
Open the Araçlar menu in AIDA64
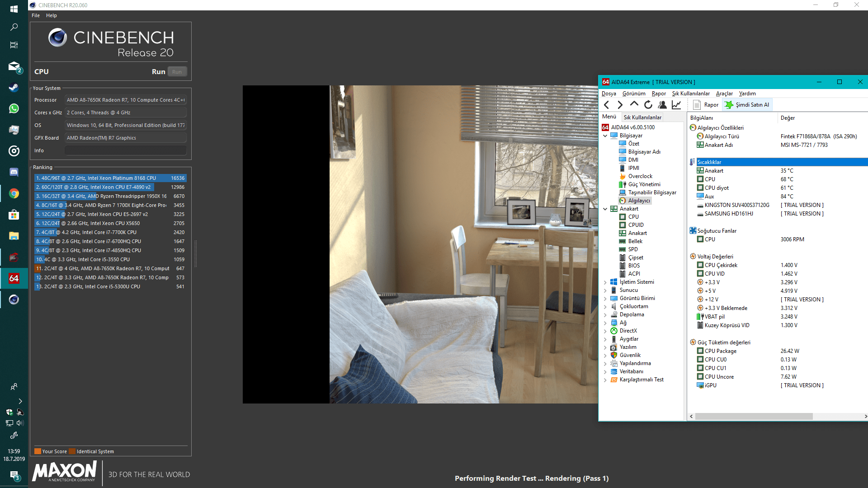pyautogui.click(x=724, y=94)
